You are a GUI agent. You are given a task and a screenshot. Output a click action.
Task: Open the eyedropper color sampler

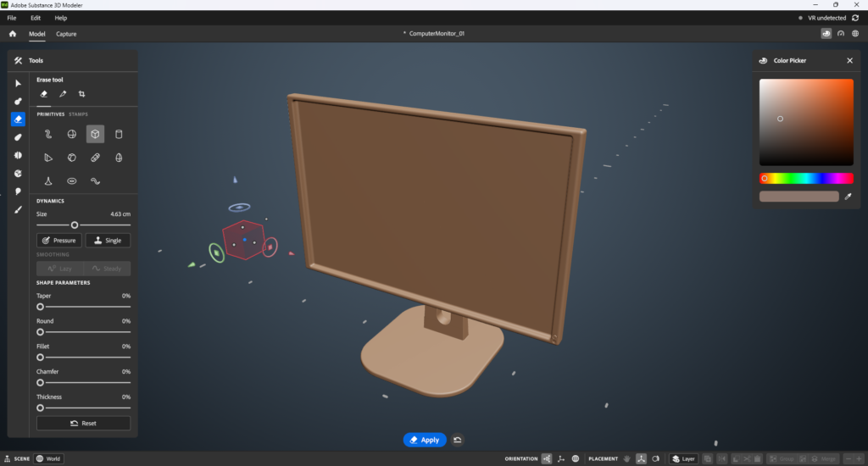tap(848, 197)
